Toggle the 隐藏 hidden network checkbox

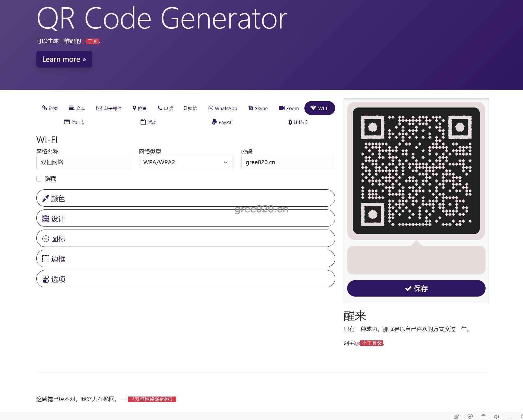[x=39, y=179]
